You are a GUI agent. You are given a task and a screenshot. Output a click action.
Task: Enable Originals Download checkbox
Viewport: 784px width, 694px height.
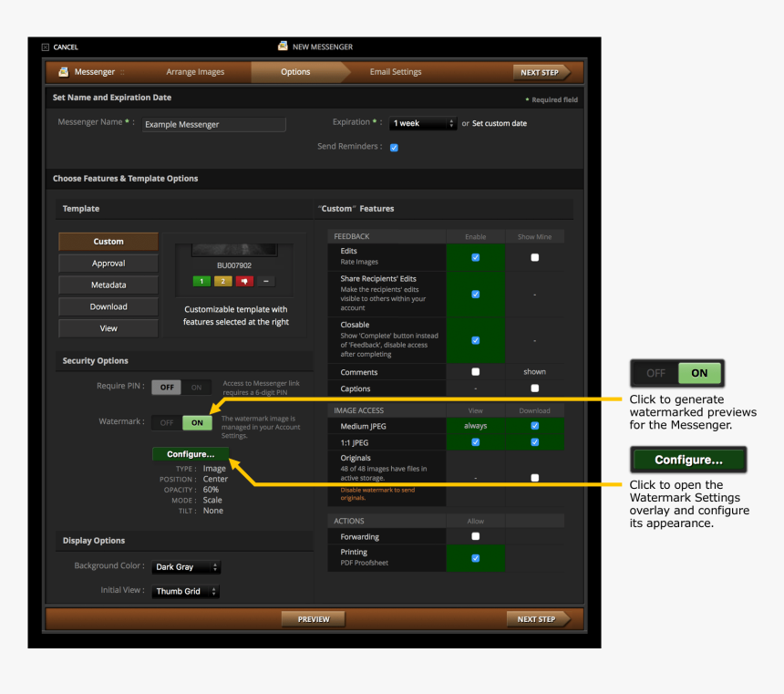[x=534, y=478]
